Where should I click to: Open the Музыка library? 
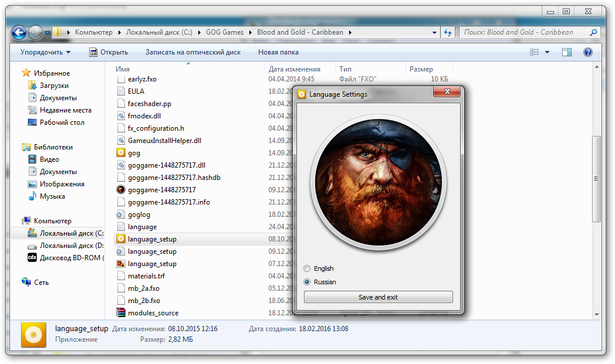pos(52,196)
